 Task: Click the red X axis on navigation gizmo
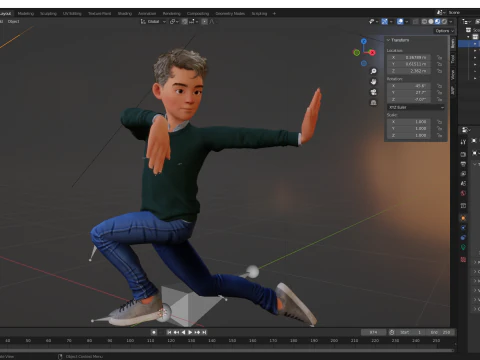coord(372,52)
